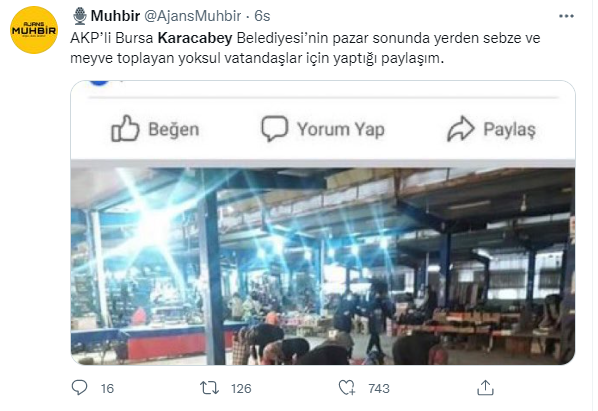Click the Paylaş share arrow icon

461,128
